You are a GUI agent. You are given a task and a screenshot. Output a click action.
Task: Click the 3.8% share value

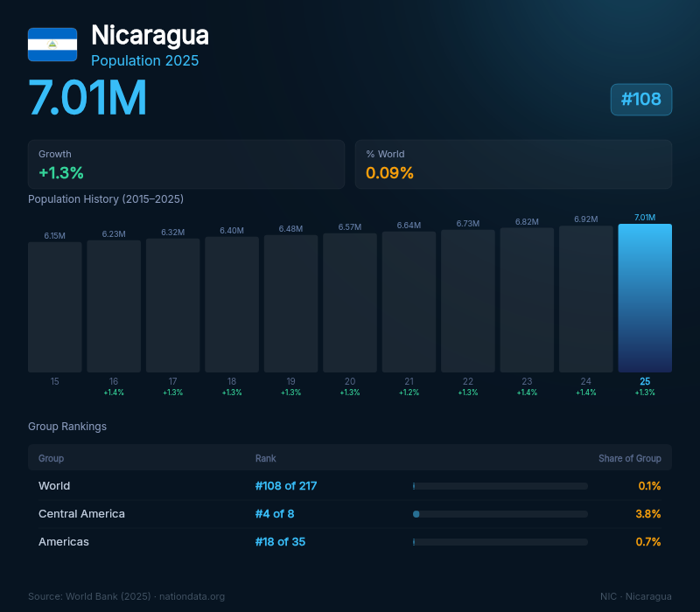pyautogui.click(x=648, y=514)
